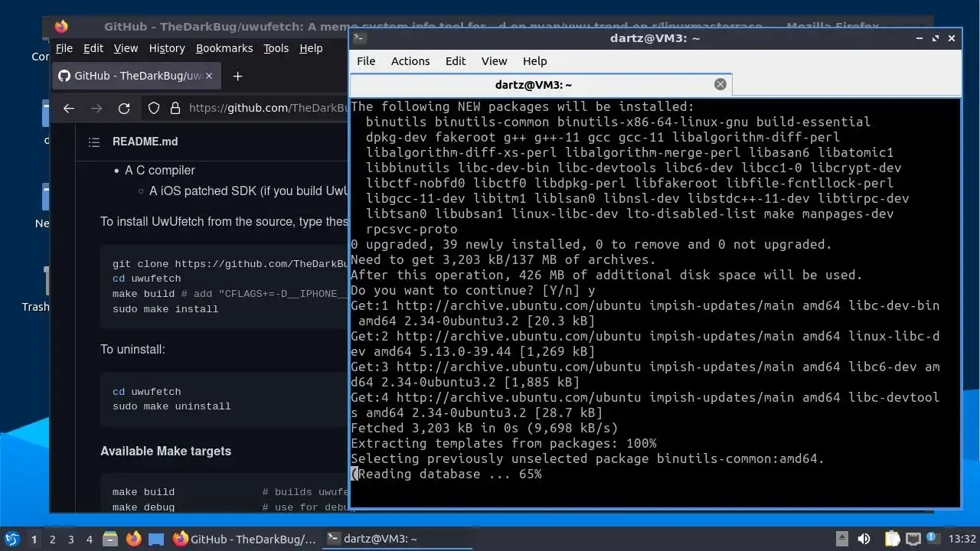Click the update notifier tray icon

933,538
